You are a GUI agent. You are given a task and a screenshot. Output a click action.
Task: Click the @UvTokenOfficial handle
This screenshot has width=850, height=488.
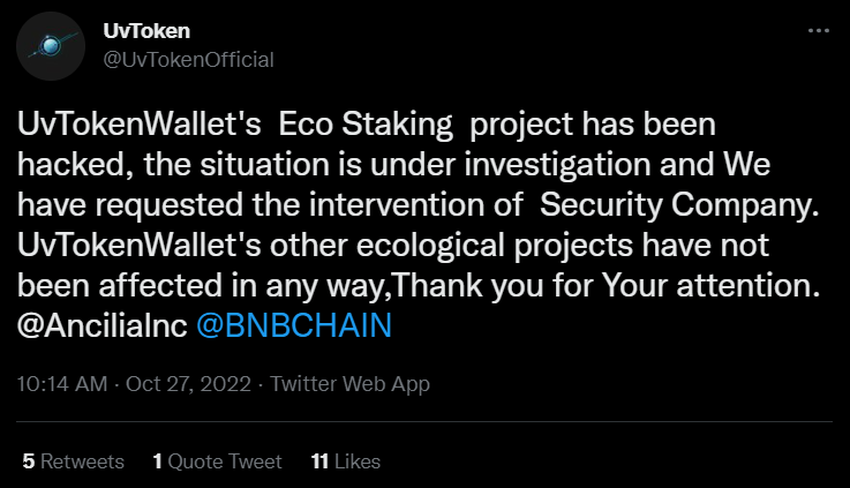pyautogui.click(x=188, y=59)
